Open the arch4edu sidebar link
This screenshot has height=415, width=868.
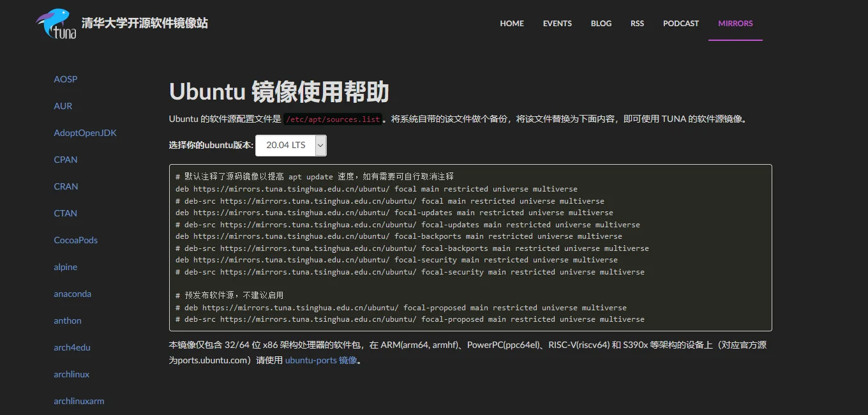[x=72, y=347]
